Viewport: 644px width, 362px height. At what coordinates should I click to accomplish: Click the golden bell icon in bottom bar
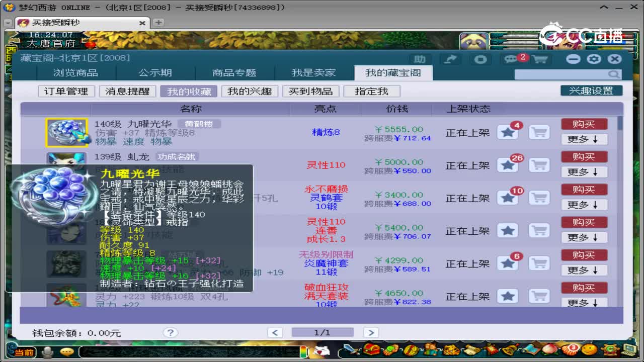click(511, 350)
